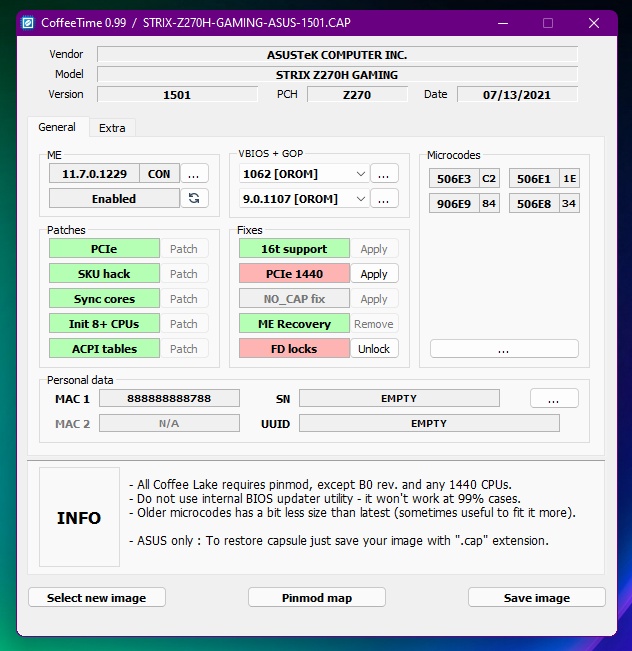Switch to the Extra tab
The image size is (632, 651).
pyautogui.click(x=112, y=128)
